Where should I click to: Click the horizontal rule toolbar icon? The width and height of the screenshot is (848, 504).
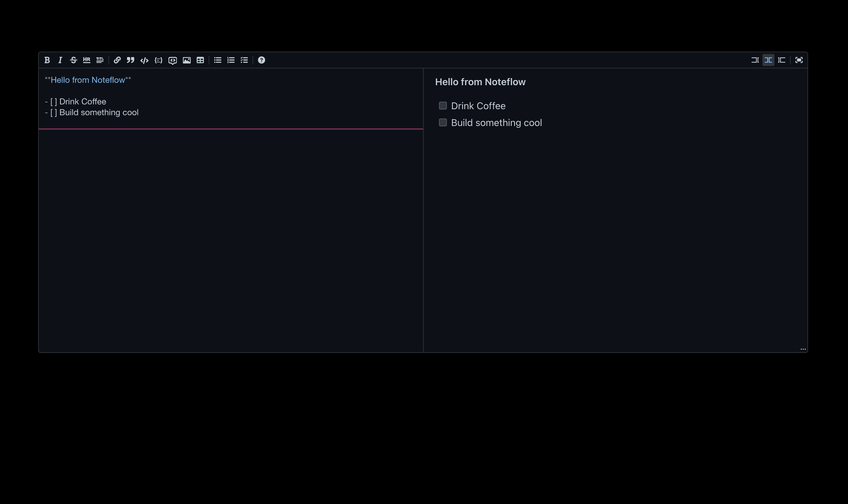click(86, 60)
